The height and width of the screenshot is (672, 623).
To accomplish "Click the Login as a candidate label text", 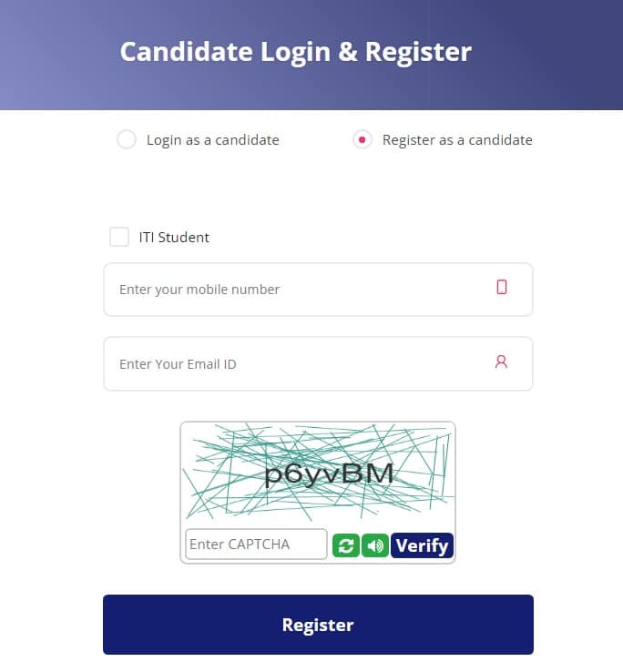I will [x=212, y=140].
